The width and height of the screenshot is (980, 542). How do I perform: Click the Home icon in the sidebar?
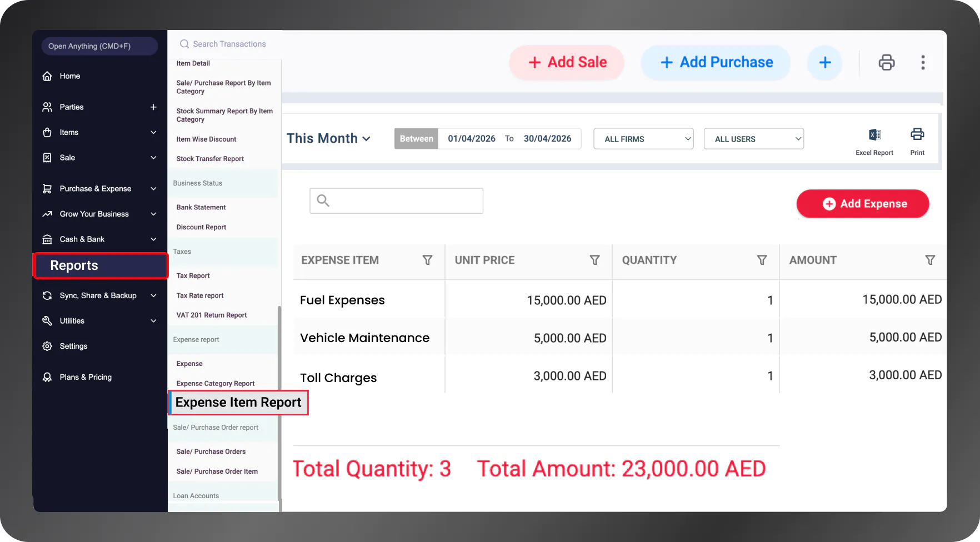point(47,76)
